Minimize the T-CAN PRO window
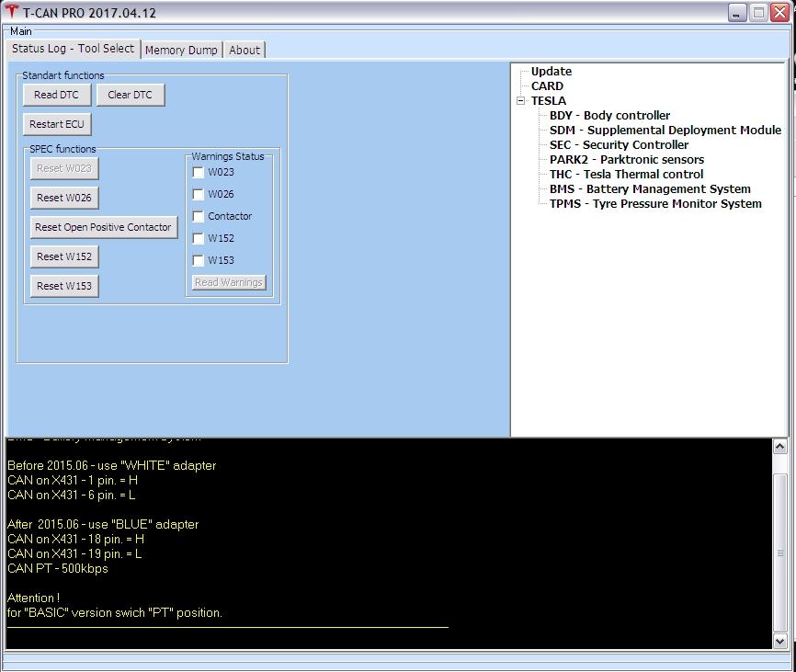Screen dimensions: 796x672 tap(736, 12)
